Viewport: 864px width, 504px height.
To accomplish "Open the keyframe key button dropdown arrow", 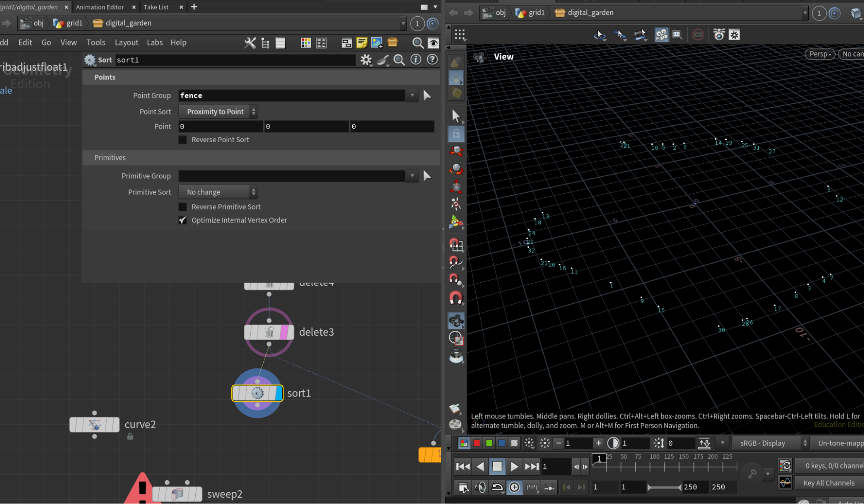I will point(768,474).
